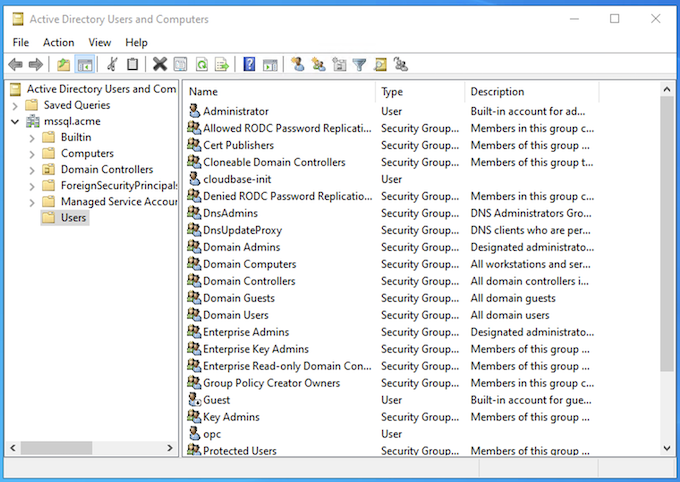Click the Export List toolbar icon
This screenshot has width=680, height=482.
(x=222, y=65)
